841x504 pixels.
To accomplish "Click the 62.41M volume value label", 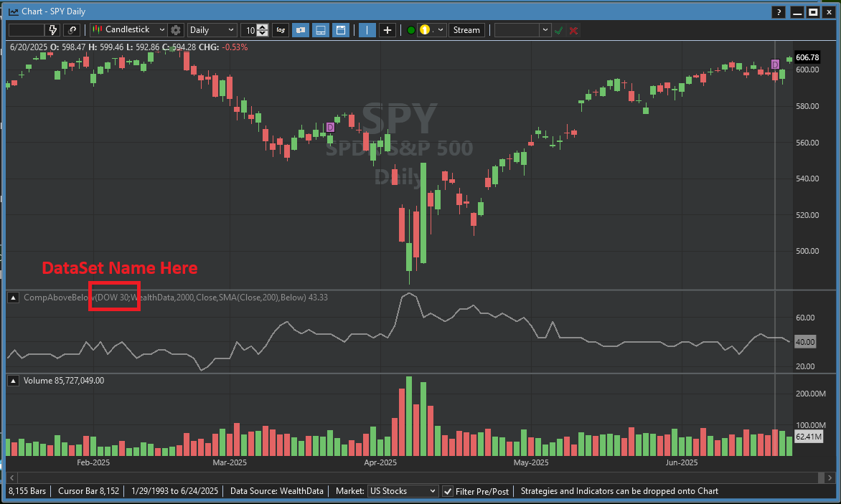I will click(x=808, y=437).
